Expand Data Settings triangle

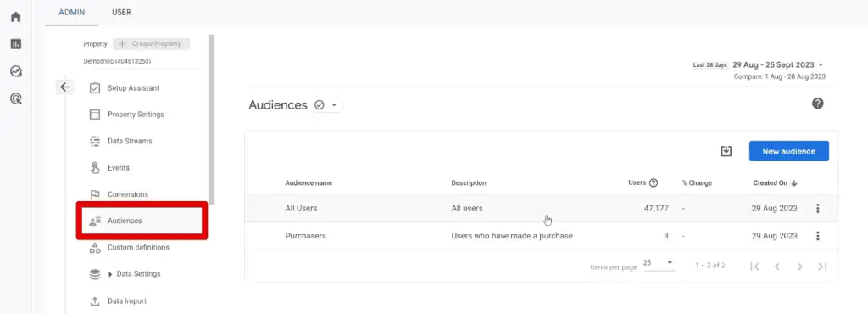(111, 274)
